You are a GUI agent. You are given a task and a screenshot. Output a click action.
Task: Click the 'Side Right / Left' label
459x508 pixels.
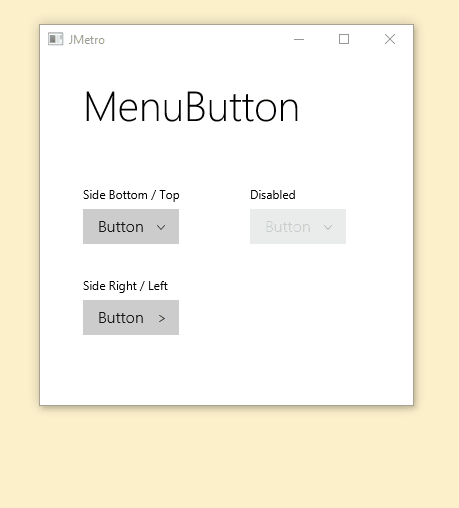coord(125,286)
